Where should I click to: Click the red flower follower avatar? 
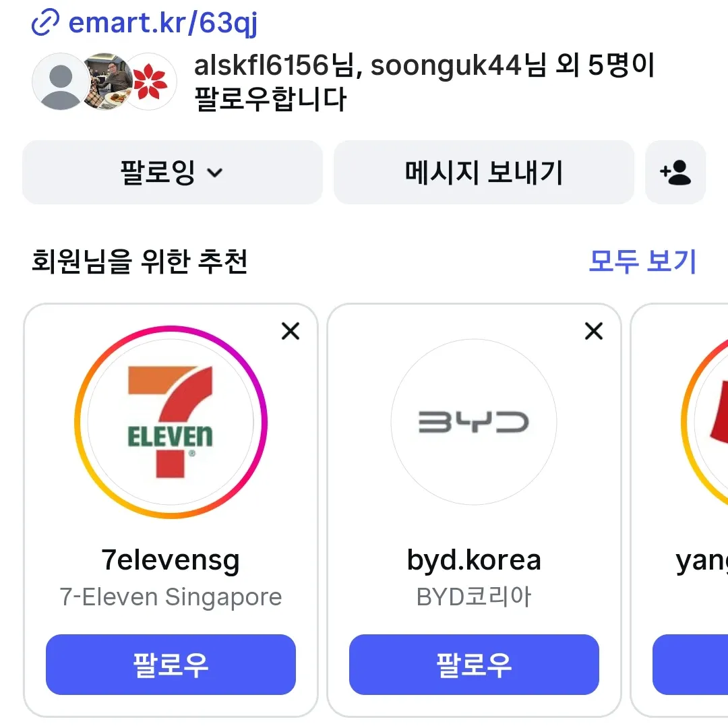coord(151,82)
